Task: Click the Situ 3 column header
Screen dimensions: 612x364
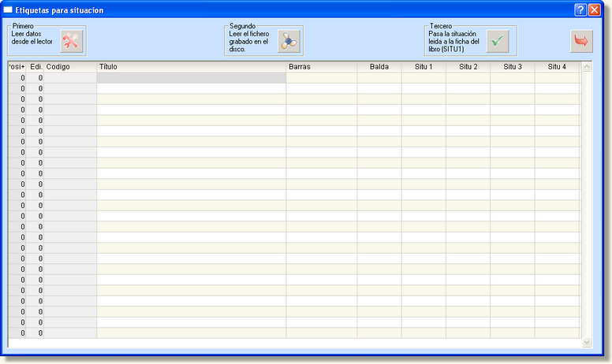Action: point(513,67)
